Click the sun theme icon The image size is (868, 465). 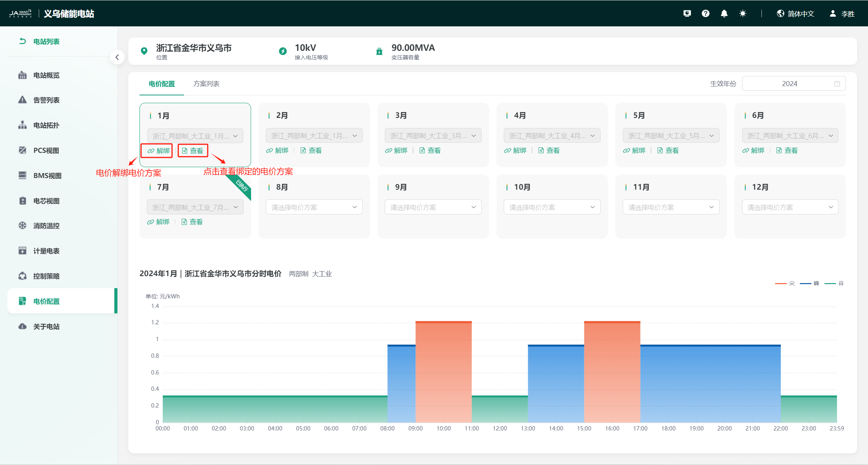coord(742,14)
